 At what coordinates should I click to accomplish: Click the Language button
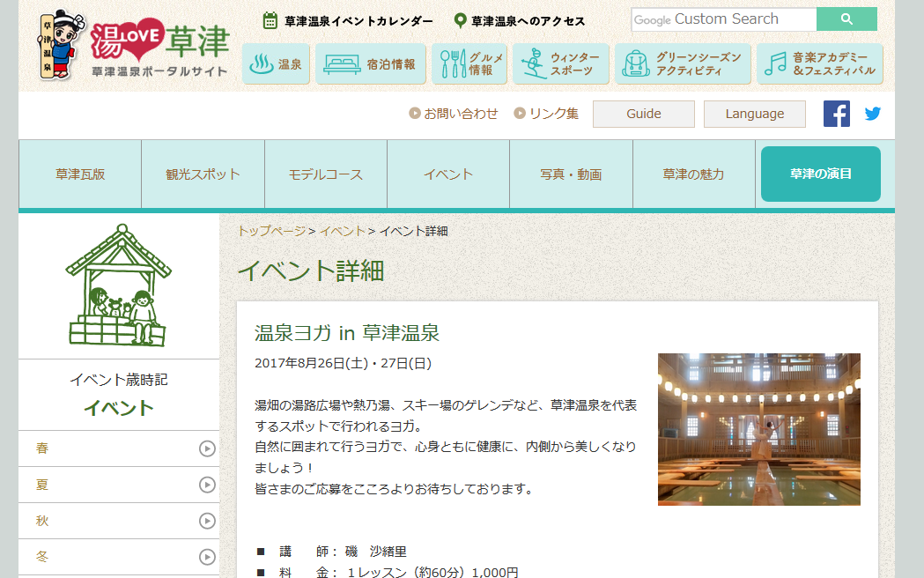pos(755,114)
